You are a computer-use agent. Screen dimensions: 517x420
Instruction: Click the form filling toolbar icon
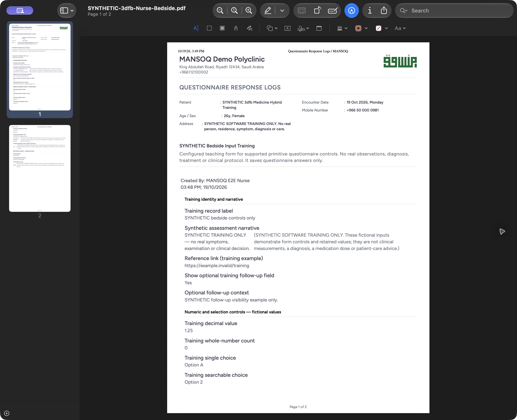[x=333, y=11]
